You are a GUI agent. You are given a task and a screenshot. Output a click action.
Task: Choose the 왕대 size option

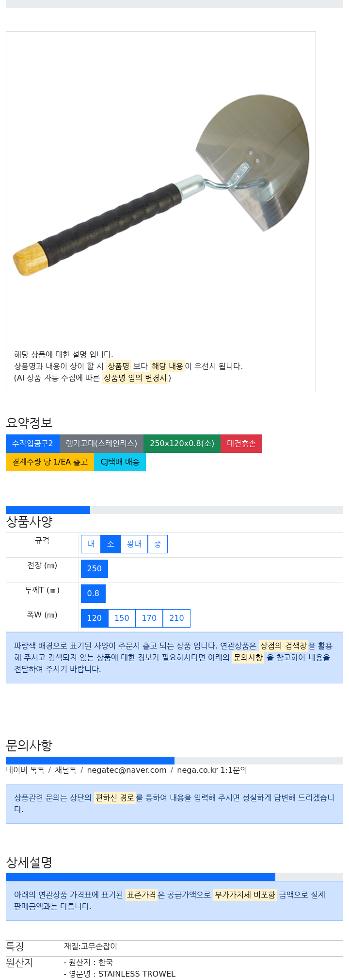[134, 544]
